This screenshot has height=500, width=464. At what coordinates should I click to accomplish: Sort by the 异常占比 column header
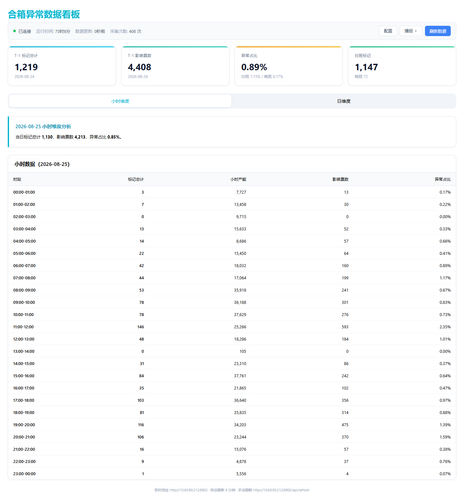pyautogui.click(x=443, y=179)
